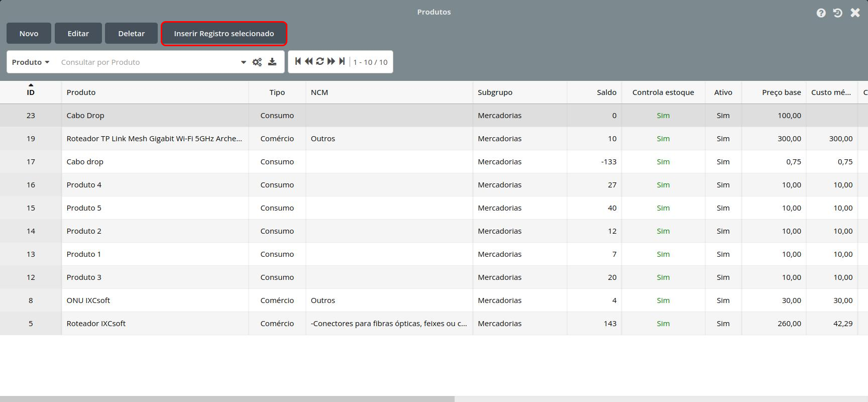Sort by the Ativo column header
This screenshot has width=868, height=402.
tap(723, 92)
